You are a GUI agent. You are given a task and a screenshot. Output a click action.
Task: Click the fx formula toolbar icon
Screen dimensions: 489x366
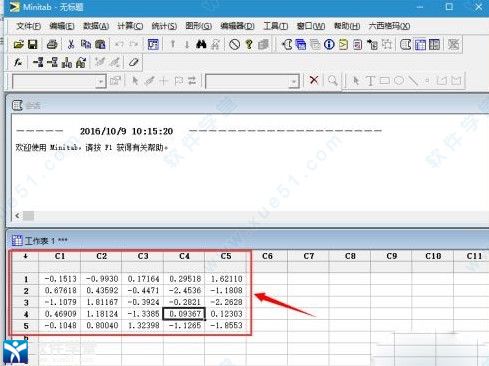pos(18,62)
